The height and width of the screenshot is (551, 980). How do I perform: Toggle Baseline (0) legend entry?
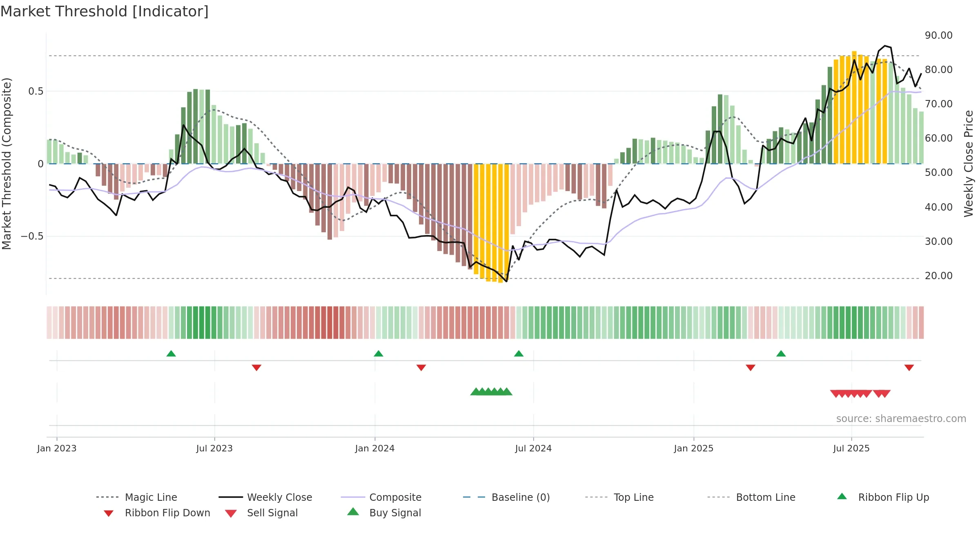507,497
